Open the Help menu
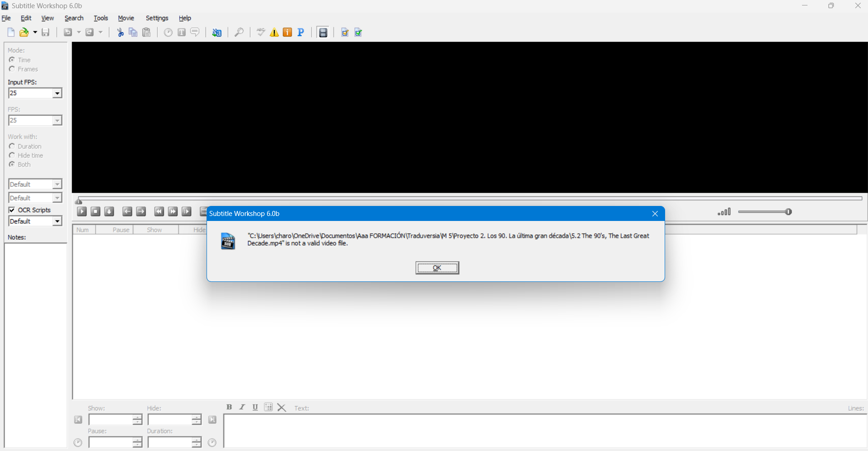This screenshot has width=868, height=451. (185, 18)
